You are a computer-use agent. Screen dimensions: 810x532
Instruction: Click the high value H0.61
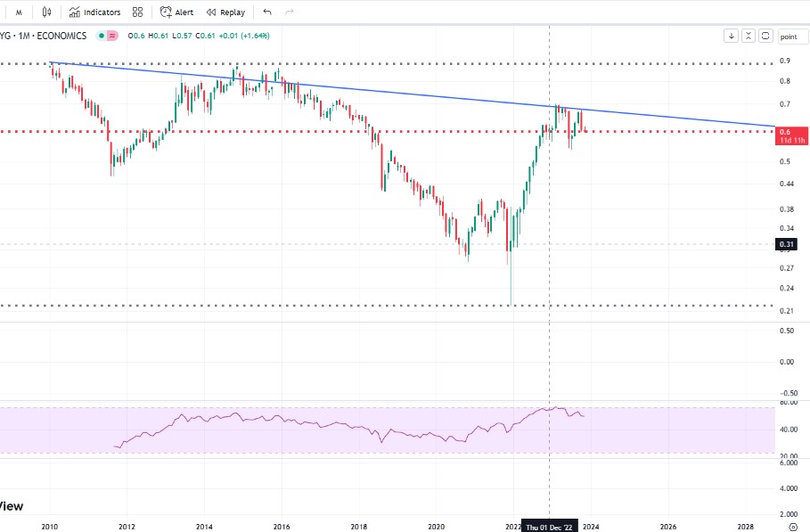(158, 36)
